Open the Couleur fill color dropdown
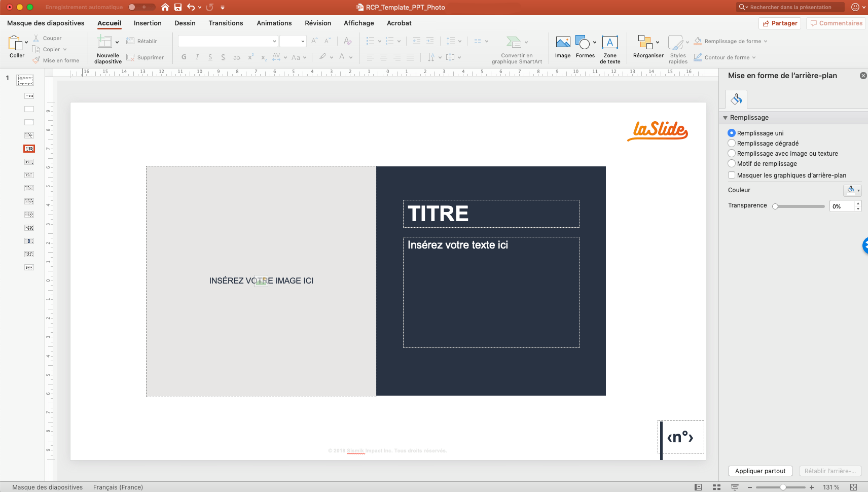This screenshot has width=868, height=492. tap(852, 190)
